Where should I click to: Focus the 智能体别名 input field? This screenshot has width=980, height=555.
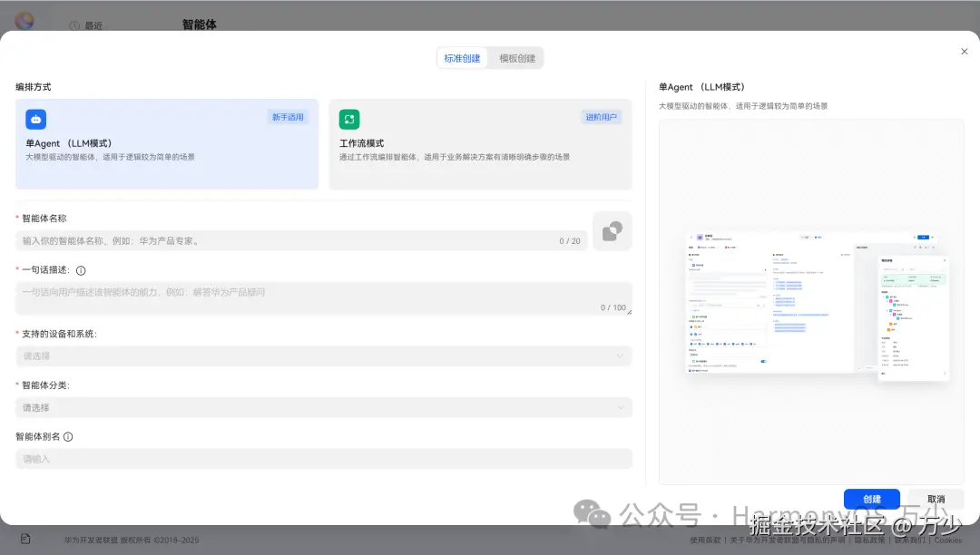tap(324, 459)
